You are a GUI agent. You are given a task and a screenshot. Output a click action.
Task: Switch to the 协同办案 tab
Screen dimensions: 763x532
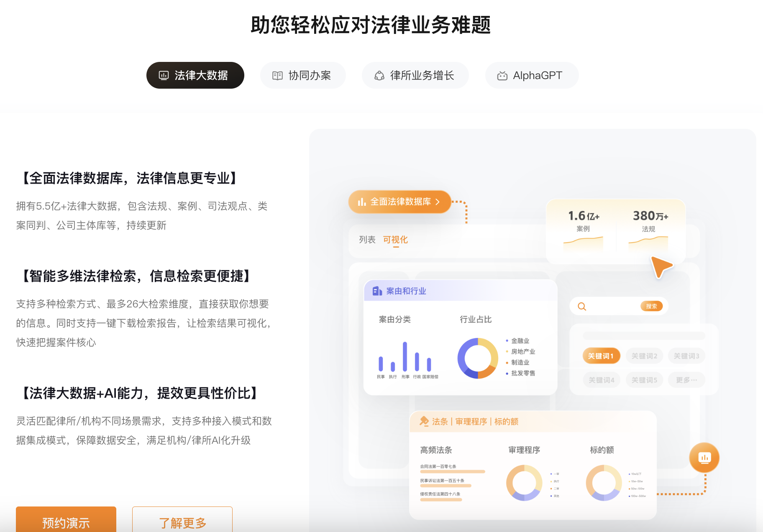click(x=303, y=75)
